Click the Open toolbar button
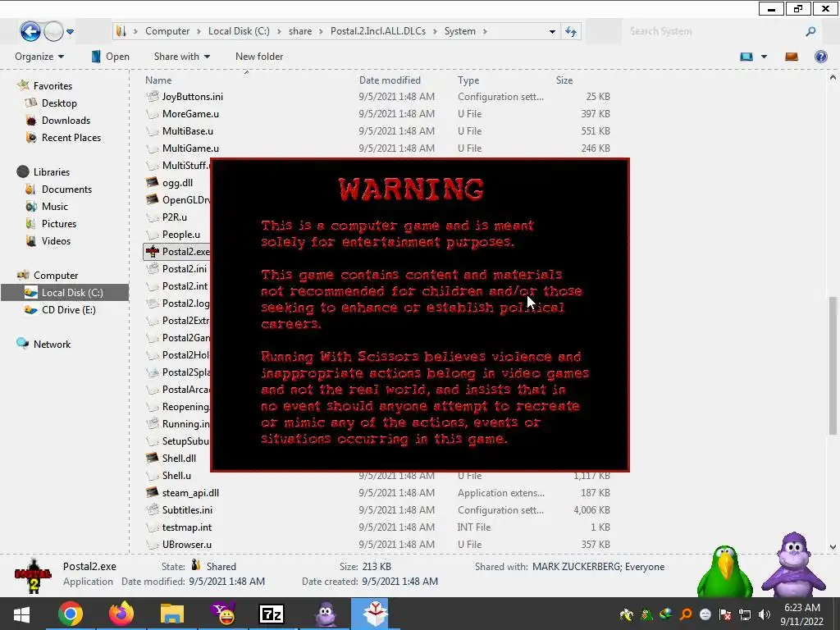The image size is (840, 630). click(x=111, y=57)
